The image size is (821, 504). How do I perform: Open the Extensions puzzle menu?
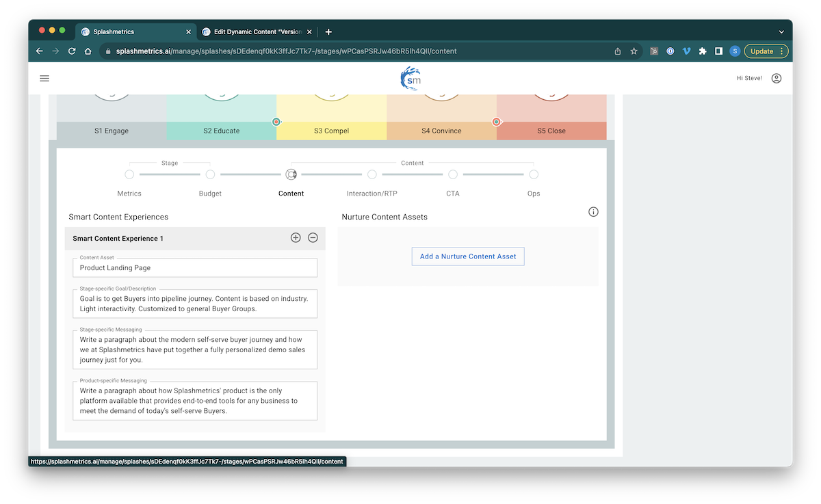point(703,51)
